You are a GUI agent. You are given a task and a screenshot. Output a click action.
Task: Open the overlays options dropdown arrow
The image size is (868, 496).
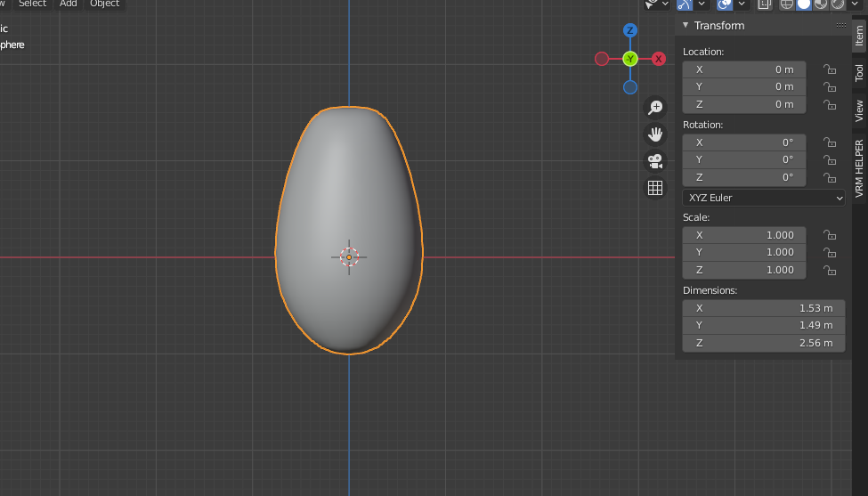tap(742, 4)
